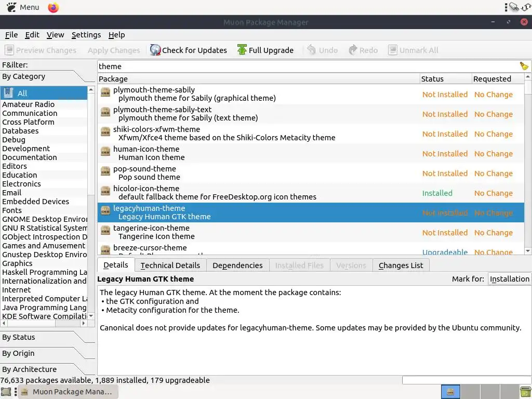The width and height of the screenshot is (532, 399).
Task: Click package icon of shiki-colors-xfwm-theme
Action: 105,131
